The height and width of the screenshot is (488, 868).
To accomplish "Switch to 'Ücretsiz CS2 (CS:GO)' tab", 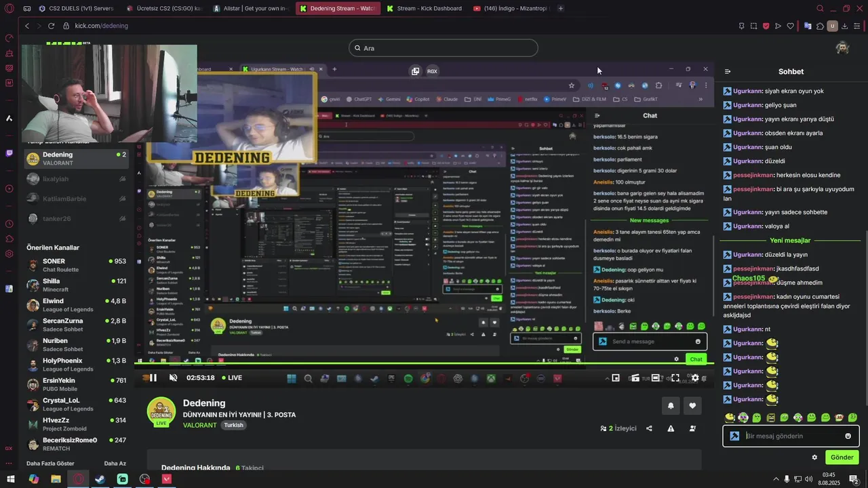I will (x=163, y=8).
